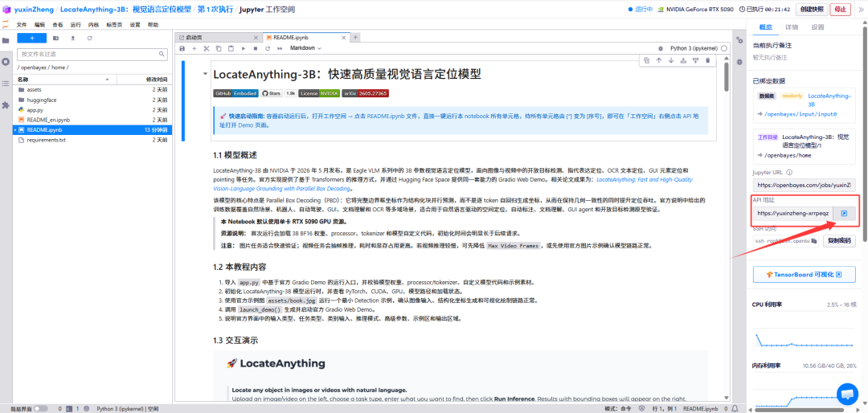Viewport: 868px width, 413px height.
Task: Create a new folder in file browser
Action: coord(56,39)
